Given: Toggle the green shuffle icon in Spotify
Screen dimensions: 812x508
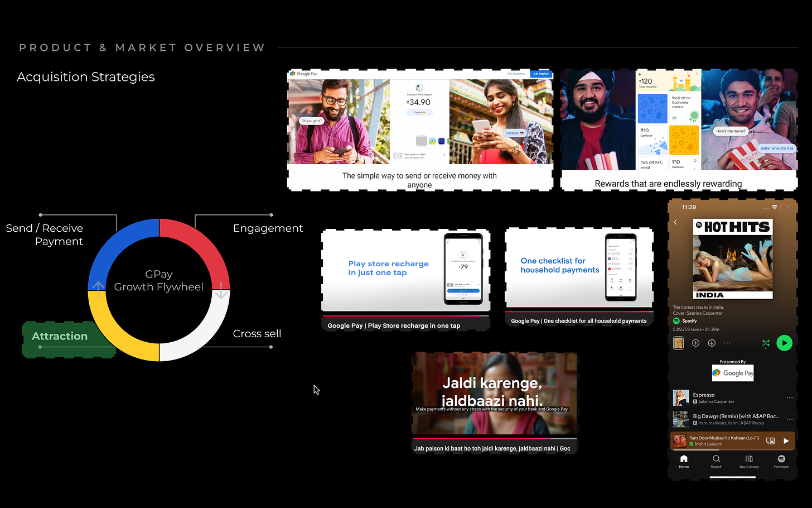Looking at the screenshot, I should [x=766, y=343].
